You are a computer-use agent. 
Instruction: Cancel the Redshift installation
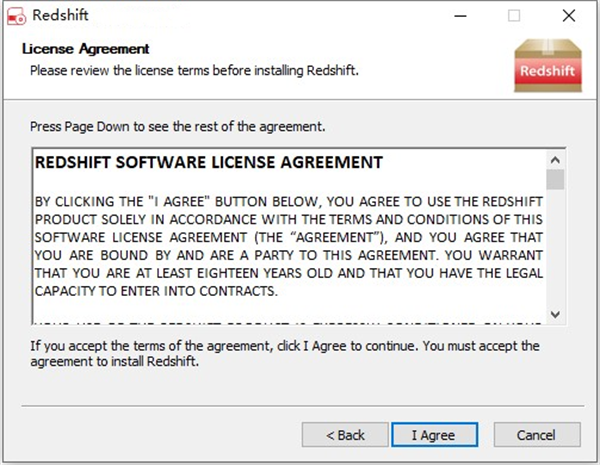tap(523, 435)
